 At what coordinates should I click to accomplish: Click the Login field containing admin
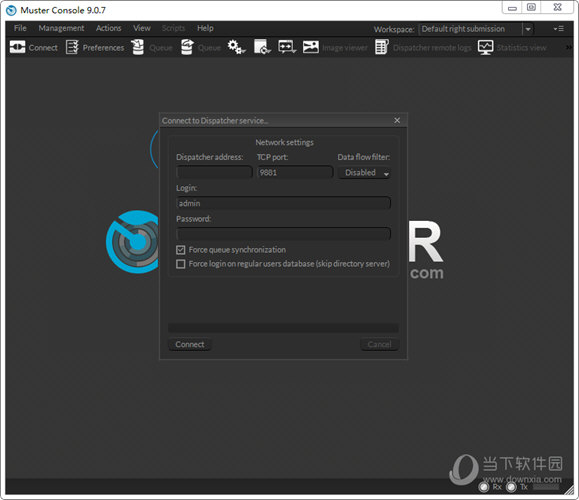[x=283, y=203]
